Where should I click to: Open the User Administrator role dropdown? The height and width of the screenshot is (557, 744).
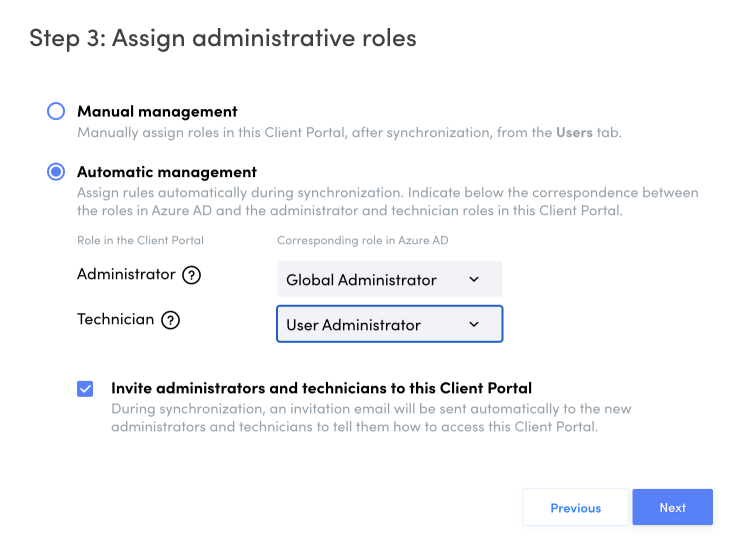389,325
